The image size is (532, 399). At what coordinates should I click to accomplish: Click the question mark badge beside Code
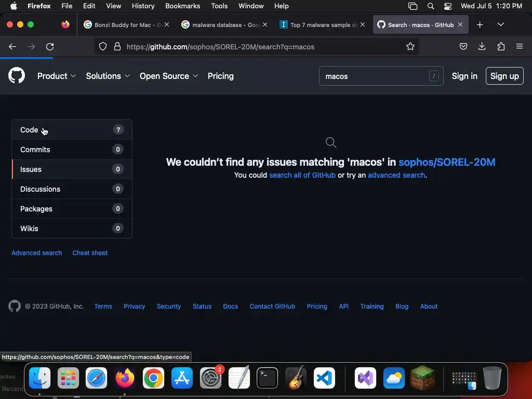[118, 129]
